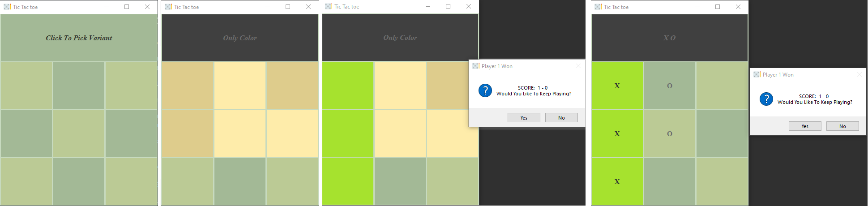Close the X O game window
Viewport: 868px width, 206px height.
click(x=738, y=7)
